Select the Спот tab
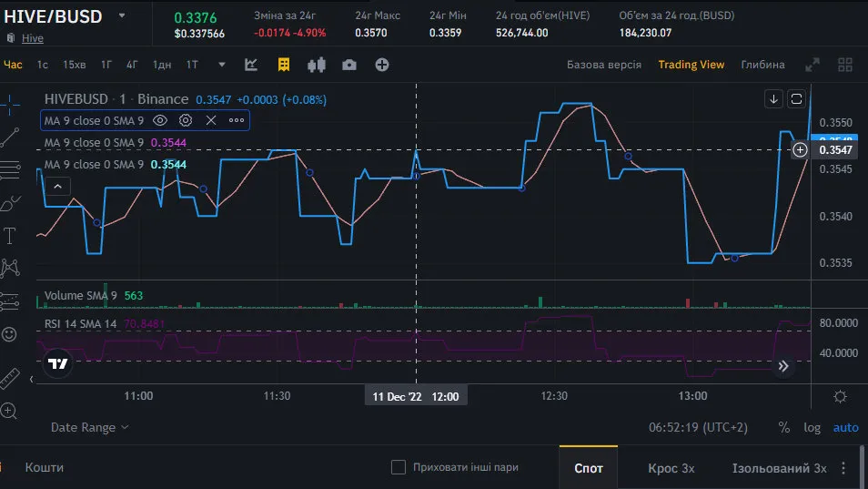The image size is (868, 489). click(589, 468)
